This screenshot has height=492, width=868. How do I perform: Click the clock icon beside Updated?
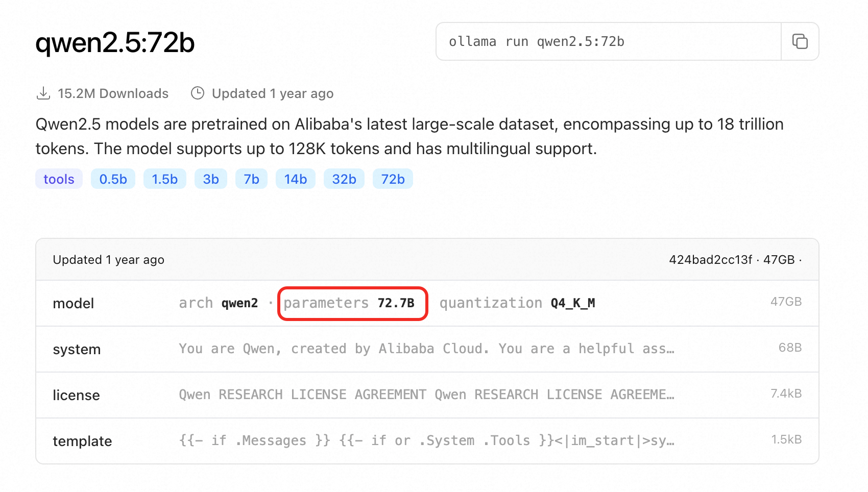point(198,93)
